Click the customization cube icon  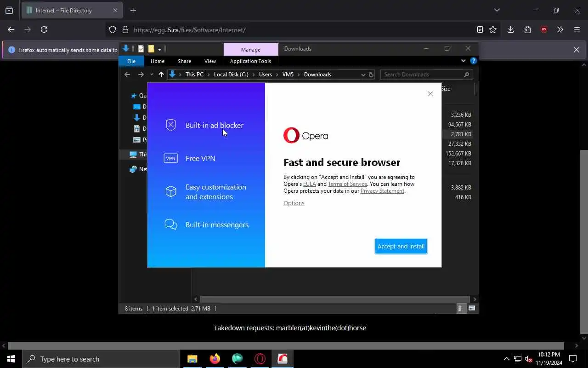171,191
